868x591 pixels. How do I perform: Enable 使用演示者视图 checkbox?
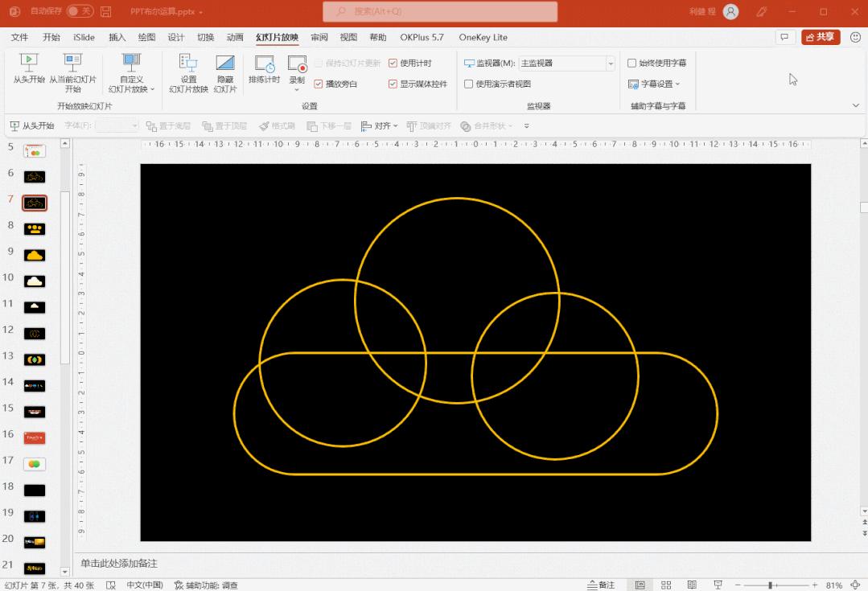[469, 84]
